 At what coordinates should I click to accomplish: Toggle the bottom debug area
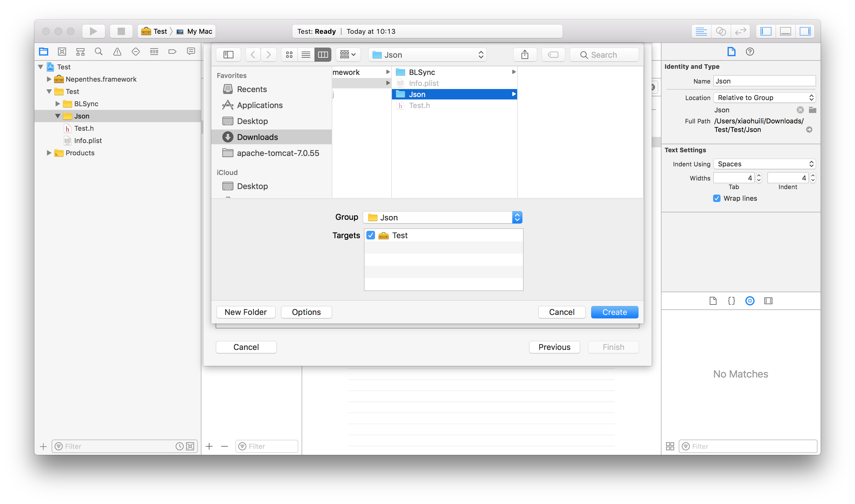786,31
